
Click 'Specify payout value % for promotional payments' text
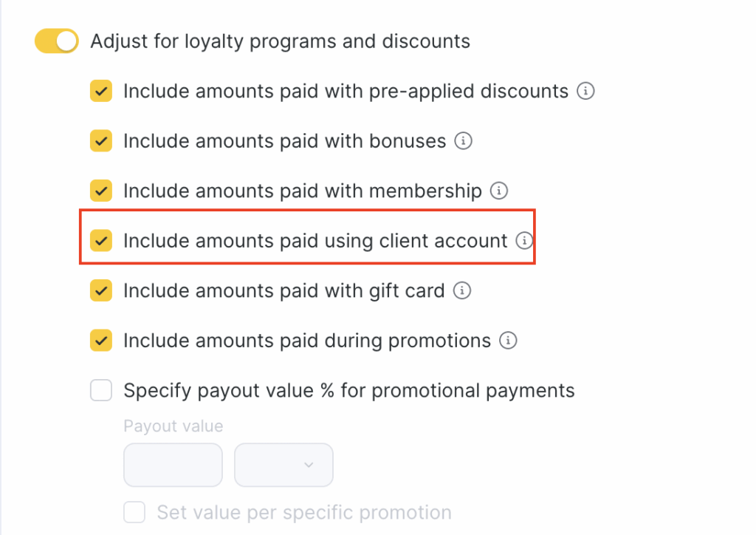click(348, 390)
